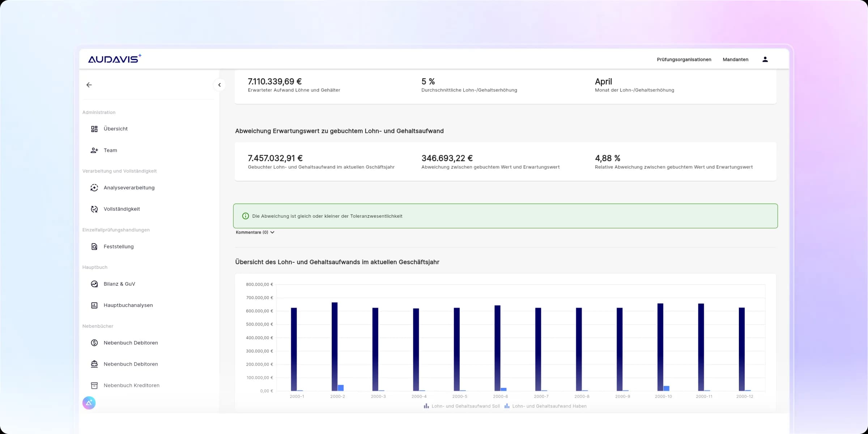
Task: Open the Analyseverarbeitung processing icon
Action: pos(94,187)
